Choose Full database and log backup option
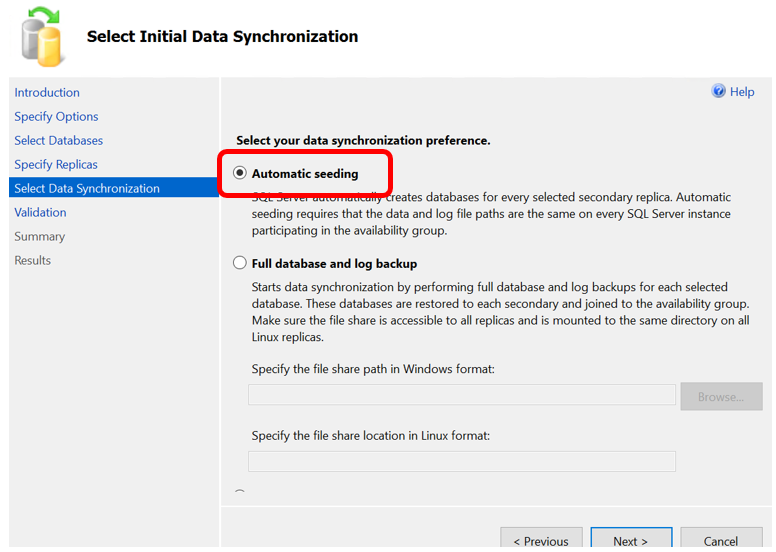This screenshot has width=776, height=552. click(240, 263)
